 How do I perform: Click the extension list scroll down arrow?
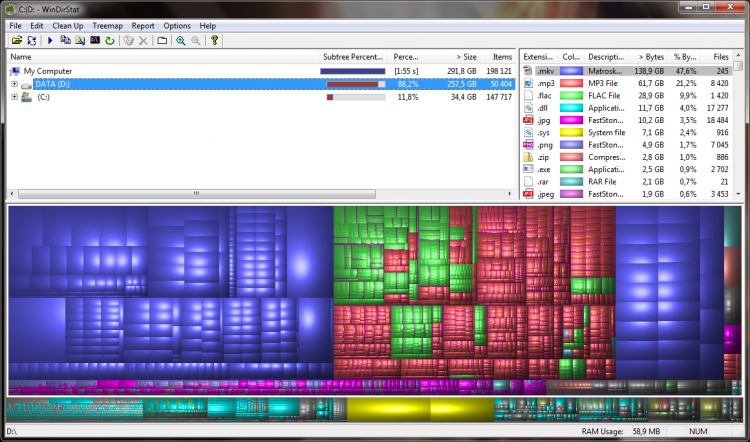(x=738, y=194)
